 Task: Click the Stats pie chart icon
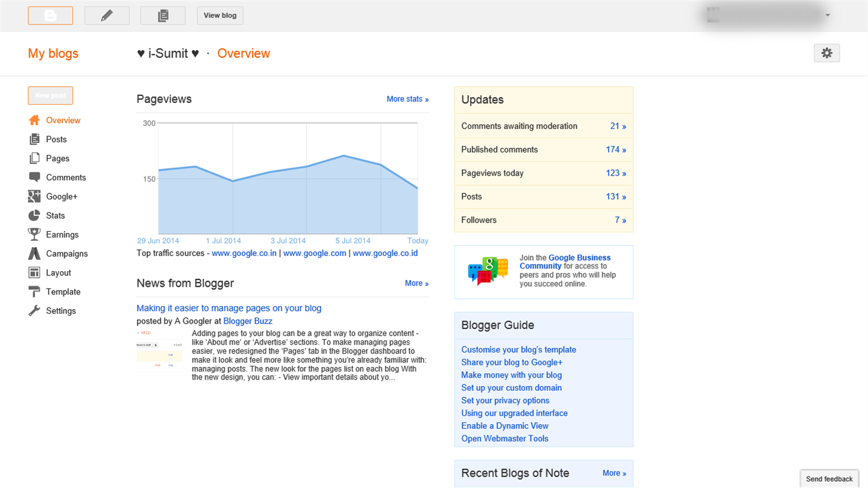(34, 216)
